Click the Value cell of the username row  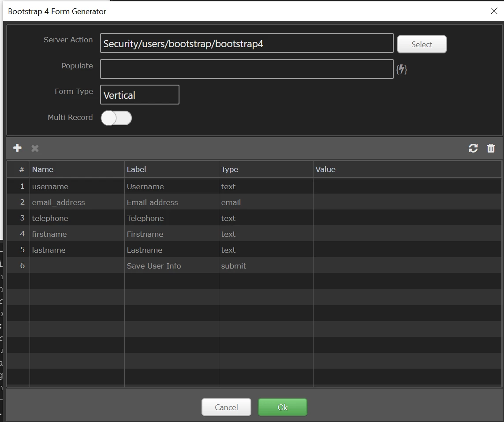[407, 186]
